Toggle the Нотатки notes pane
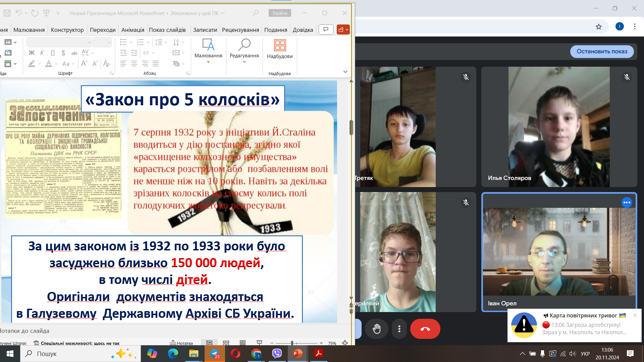 tap(181, 343)
